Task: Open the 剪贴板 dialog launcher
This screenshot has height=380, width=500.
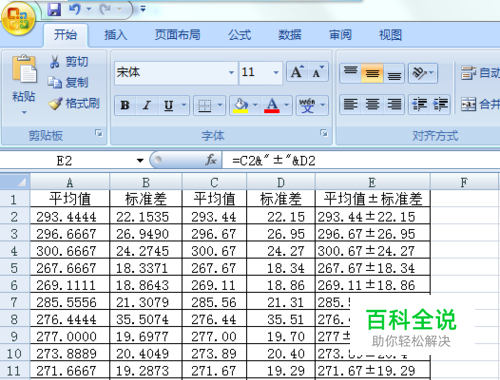Action: (x=99, y=133)
